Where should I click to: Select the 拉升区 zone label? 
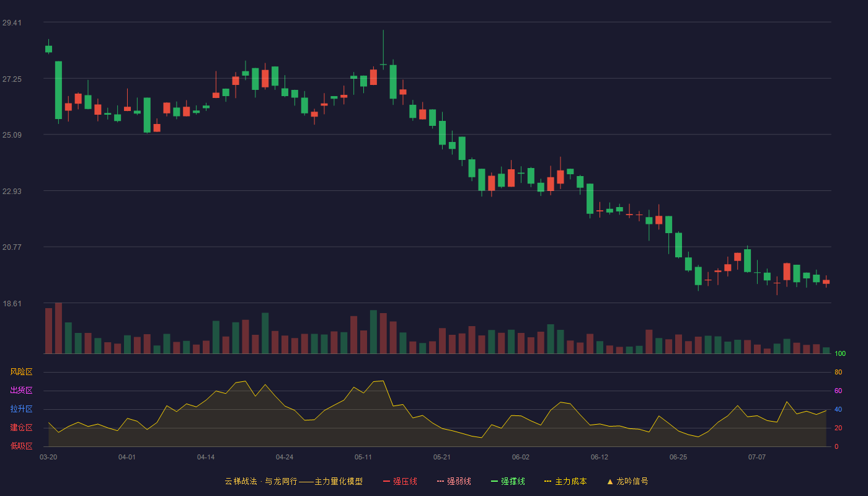(x=21, y=409)
